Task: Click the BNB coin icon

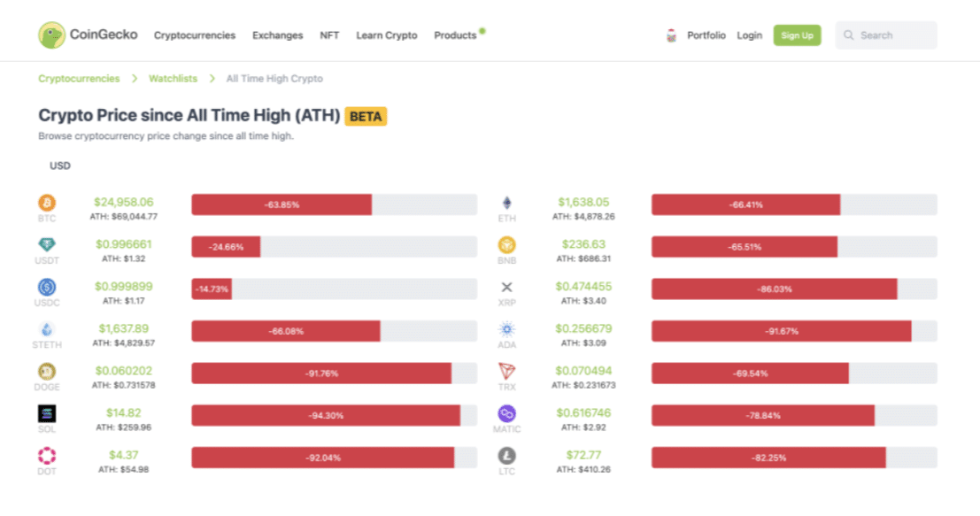Action: [x=507, y=244]
